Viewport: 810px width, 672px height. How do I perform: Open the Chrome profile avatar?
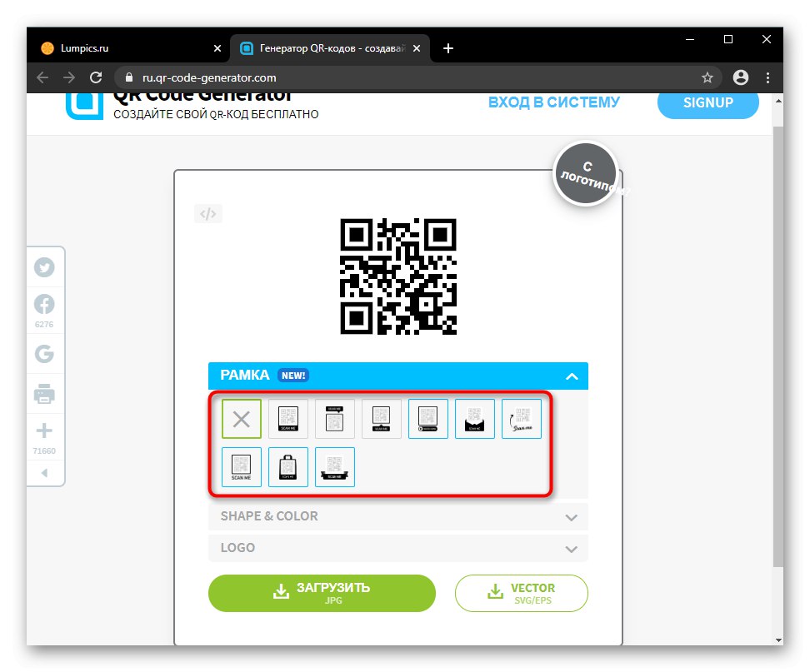pos(741,77)
